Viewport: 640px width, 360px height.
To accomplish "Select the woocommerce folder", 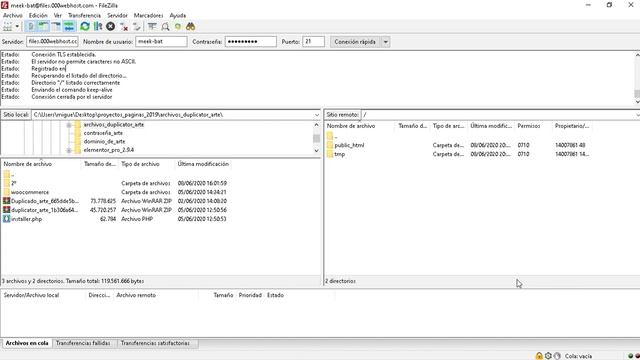I will click(x=30, y=192).
